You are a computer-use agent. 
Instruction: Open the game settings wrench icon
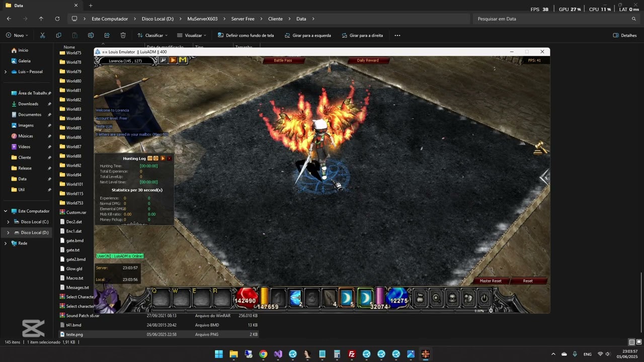pos(163,60)
